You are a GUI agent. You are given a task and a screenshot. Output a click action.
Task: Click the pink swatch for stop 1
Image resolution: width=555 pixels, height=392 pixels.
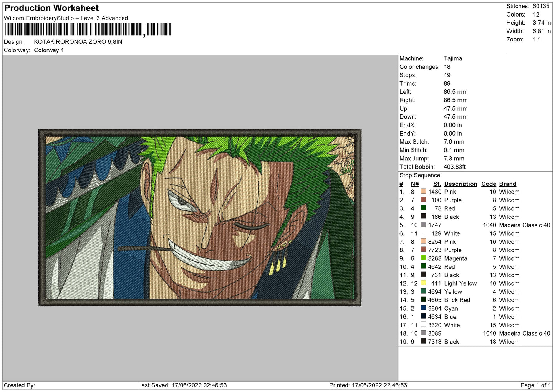[x=423, y=191]
